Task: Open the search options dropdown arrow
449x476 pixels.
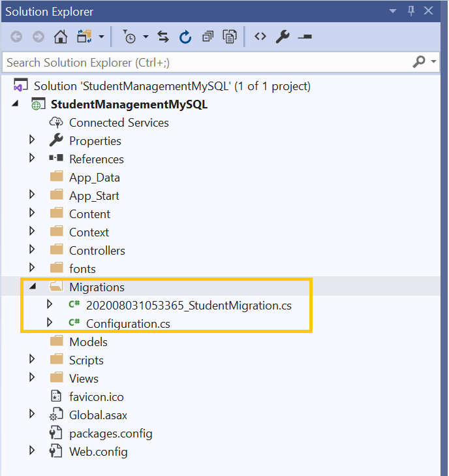Action: point(435,62)
